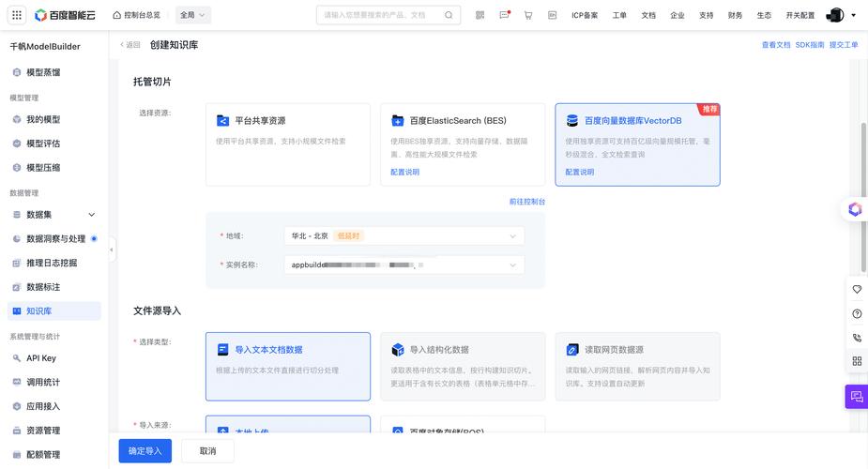Screen dimensions: 868x469
Task: Open the apps grid menu icon
Action: click(17, 15)
